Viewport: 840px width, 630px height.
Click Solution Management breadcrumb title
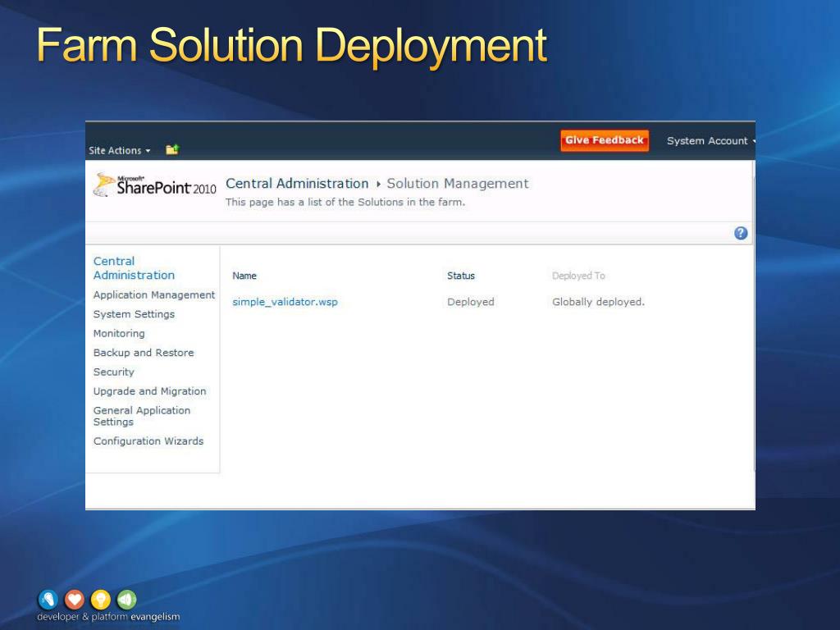458,184
